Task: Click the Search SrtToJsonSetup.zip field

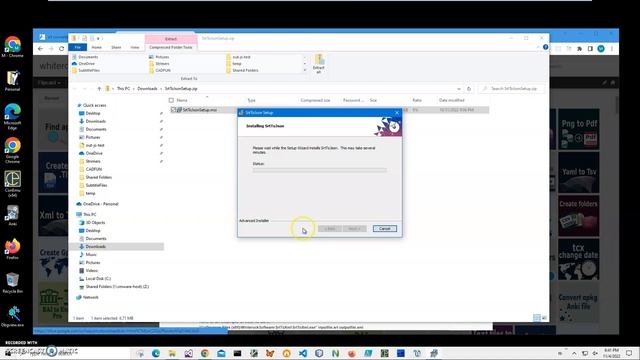Action: pyautogui.click(x=511, y=89)
